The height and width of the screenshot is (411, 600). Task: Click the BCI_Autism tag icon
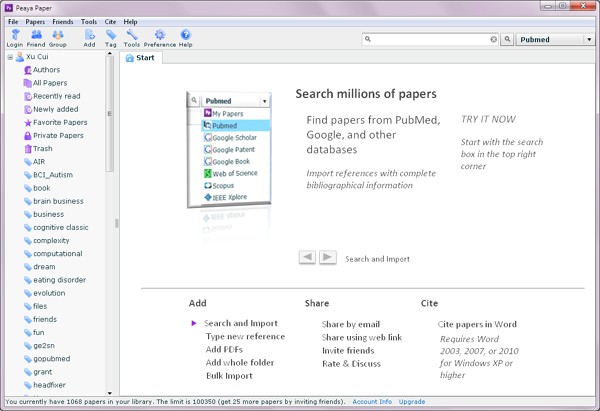click(x=28, y=175)
